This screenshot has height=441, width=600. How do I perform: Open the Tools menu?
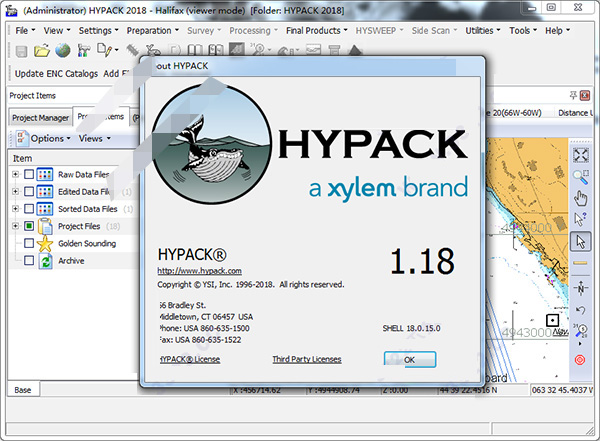[523, 31]
